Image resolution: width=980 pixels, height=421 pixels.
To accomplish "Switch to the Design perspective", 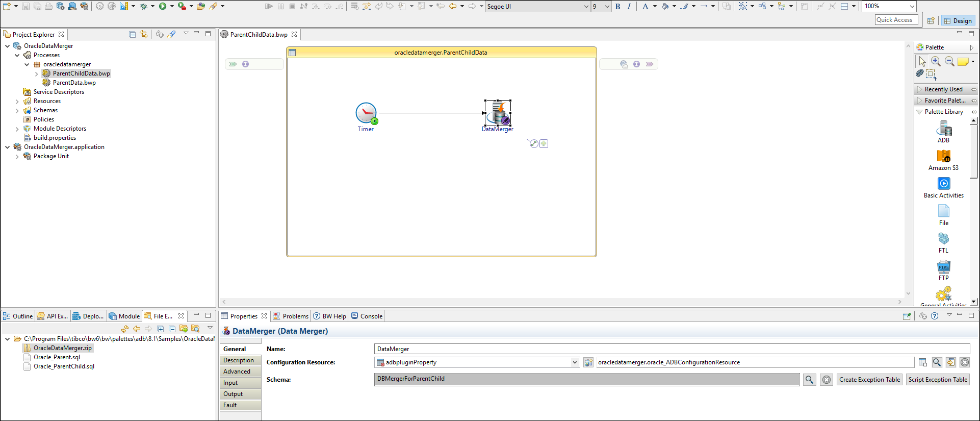I will 958,20.
